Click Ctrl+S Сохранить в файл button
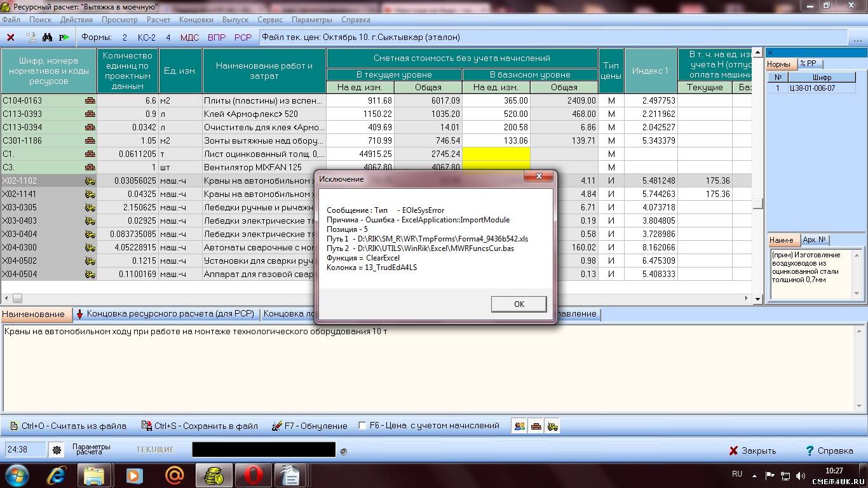The width and height of the screenshot is (868, 488). (200, 426)
